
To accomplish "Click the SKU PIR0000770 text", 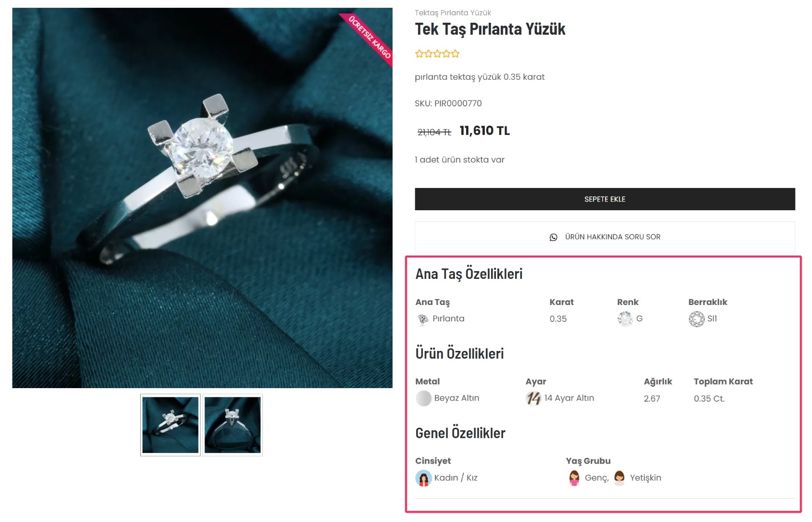I will 448,103.
